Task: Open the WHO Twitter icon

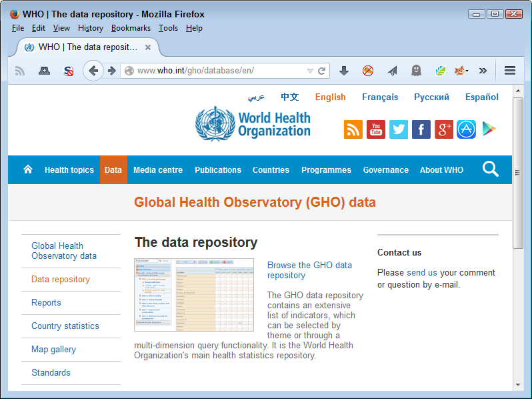Action: click(399, 129)
